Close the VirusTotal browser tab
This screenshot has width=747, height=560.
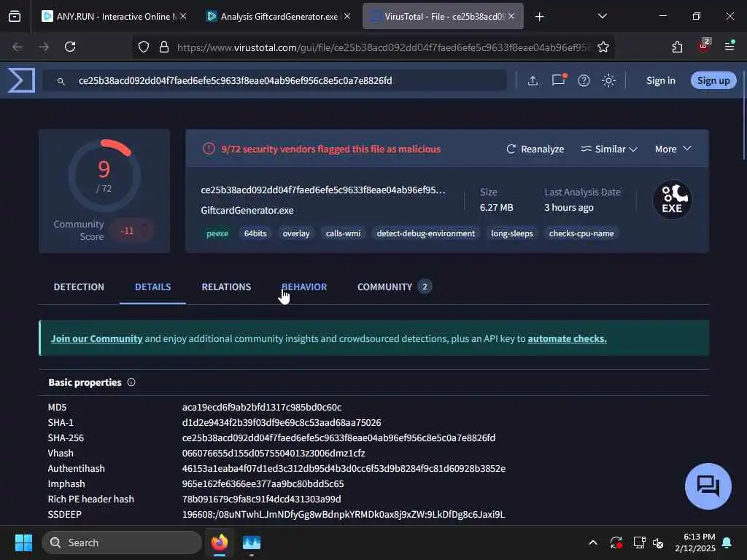point(511,16)
